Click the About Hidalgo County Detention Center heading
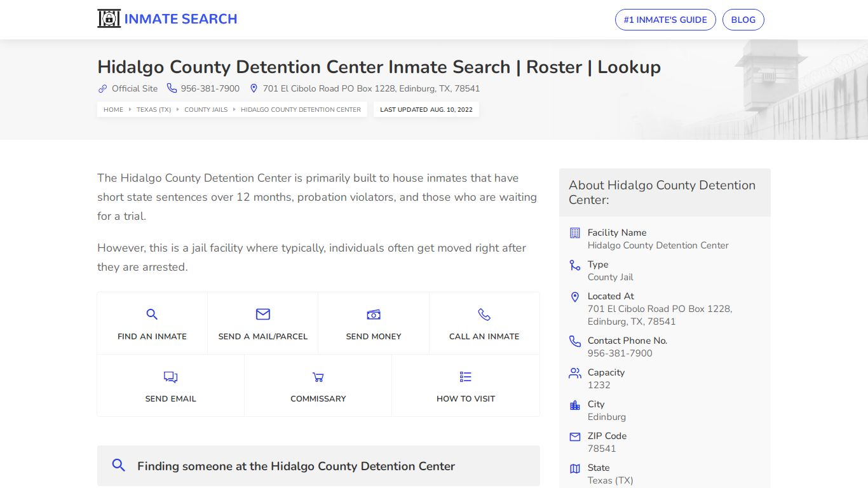Image resolution: width=868 pixels, height=488 pixels. (x=662, y=192)
